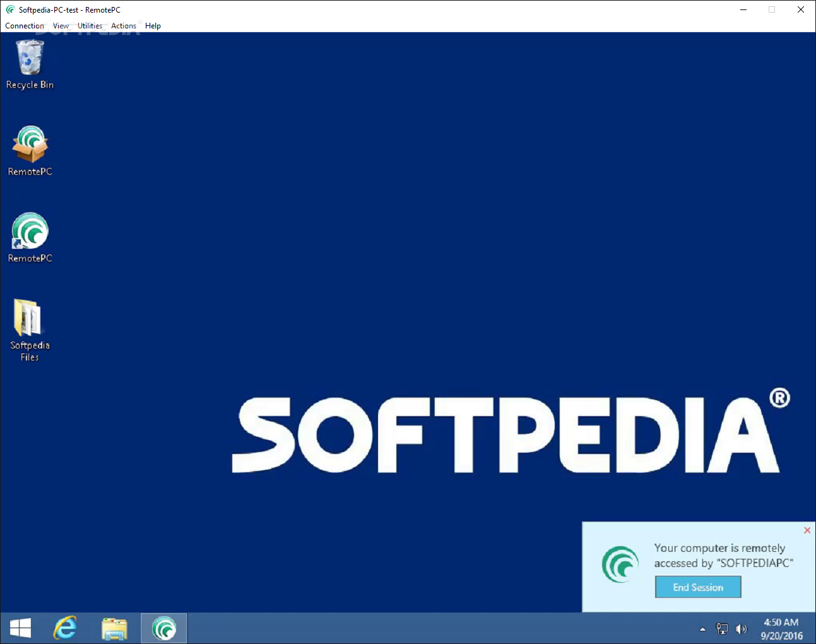Select the RemotePC installer box icon
Image resolution: width=816 pixels, height=644 pixels.
coord(30,151)
